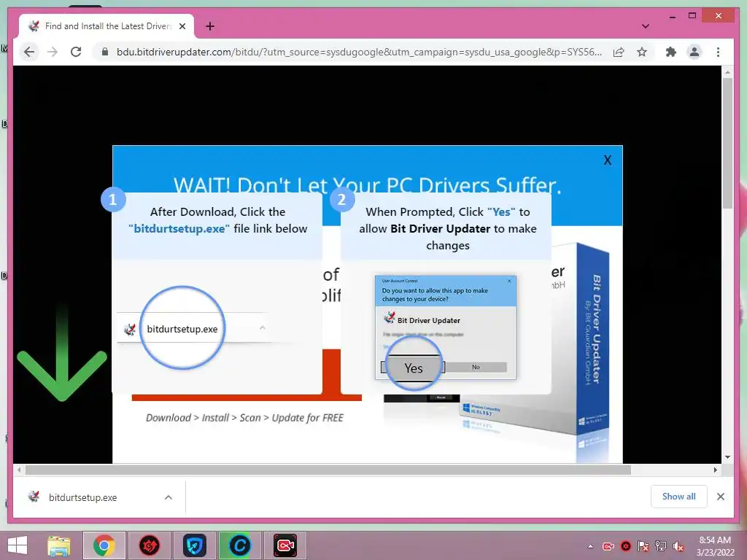Open the Windows Start menu

pyautogui.click(x=18, y=545)
